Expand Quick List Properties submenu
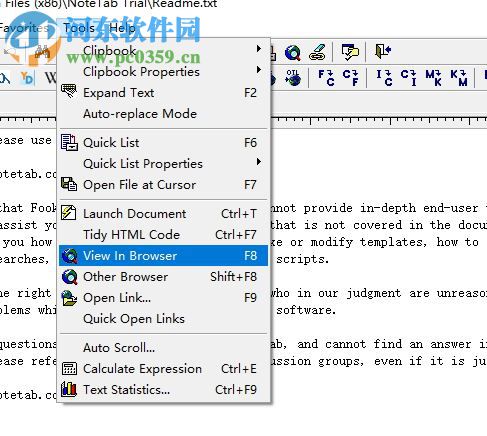Viewport: 487px width, 436px height. [x=164, y=164]
